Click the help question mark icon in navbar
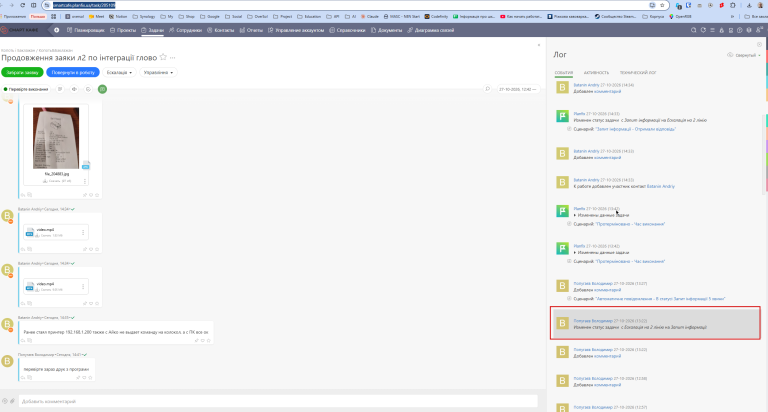 coord(740,30)
